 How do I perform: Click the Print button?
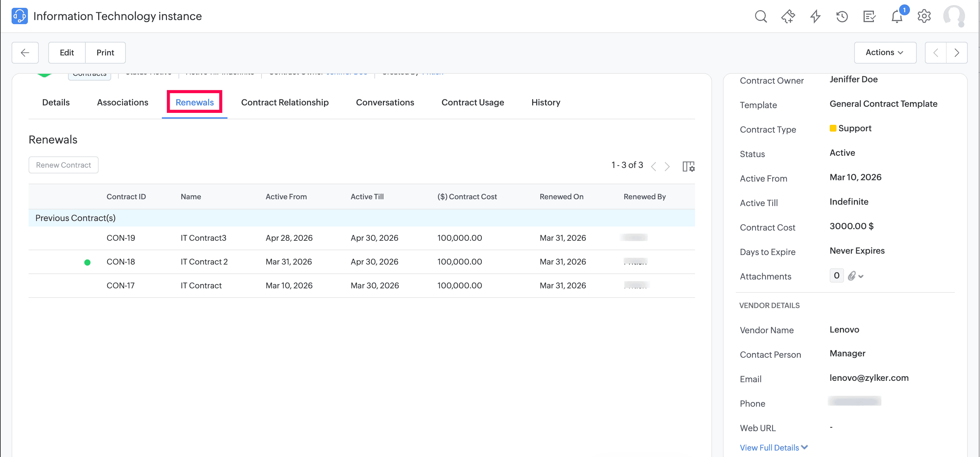click(105, 52)
